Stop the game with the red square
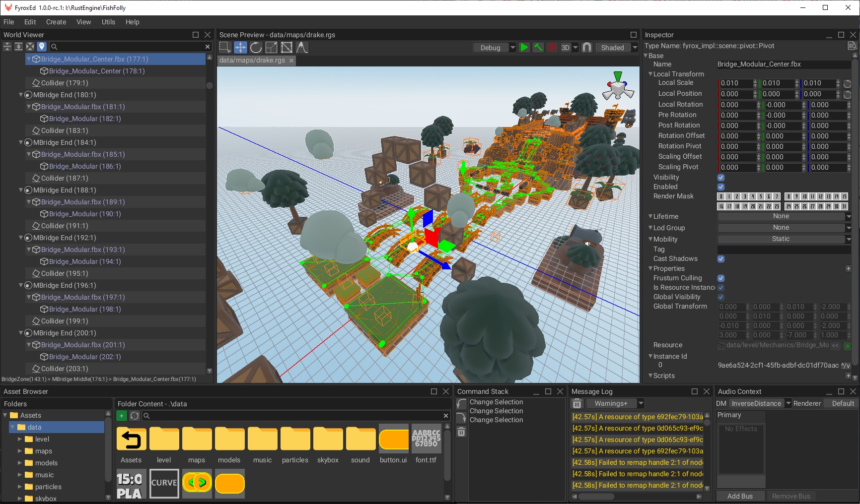 point(552,47)
